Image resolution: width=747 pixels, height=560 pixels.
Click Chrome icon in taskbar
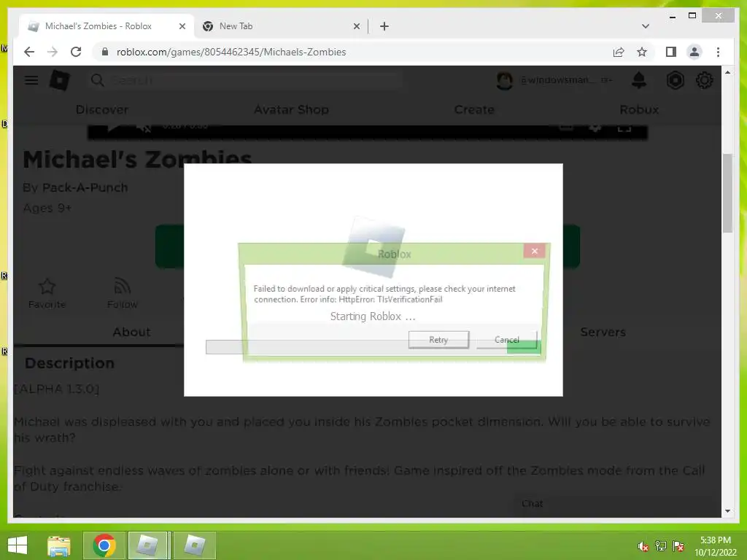(104, 545)
